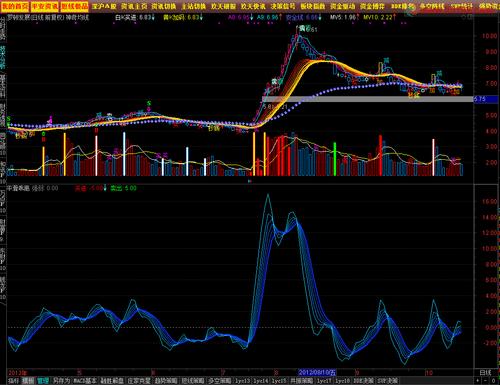Click the 10.00 price axis label
This screenshot has width=500, height=385.
pos(489,36)
